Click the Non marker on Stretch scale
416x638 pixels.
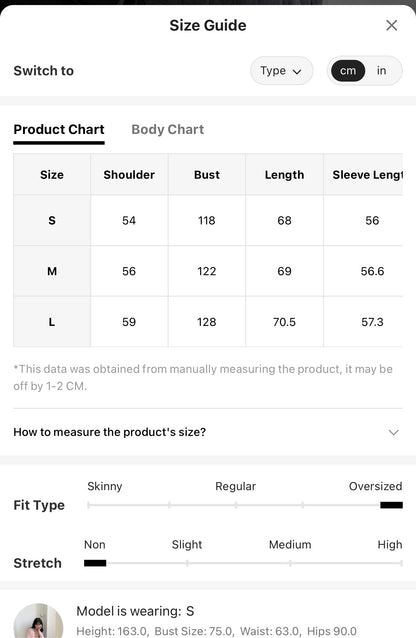(x=95, y=563)
